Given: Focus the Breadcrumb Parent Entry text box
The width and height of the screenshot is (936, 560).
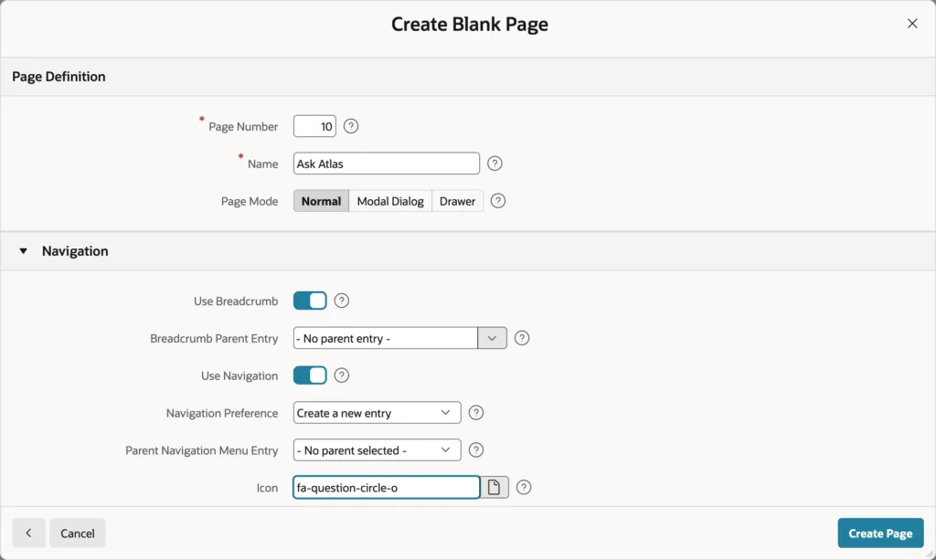Looking at the screenshot, I should tap(386, 338).
